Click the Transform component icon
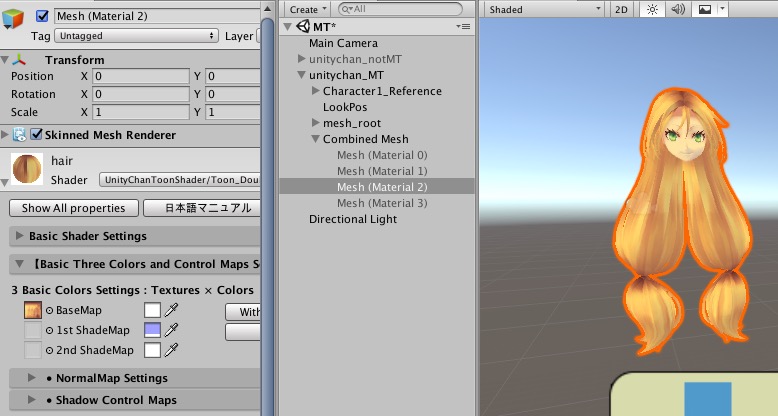Image resolution: width=778 pixels, height=416 pixels. [19, 60]
